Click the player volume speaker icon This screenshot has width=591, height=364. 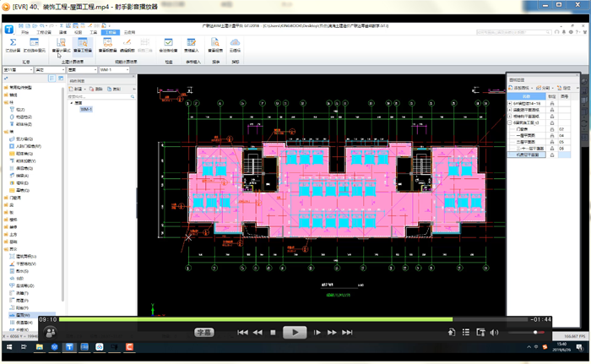tap(494, 332)
